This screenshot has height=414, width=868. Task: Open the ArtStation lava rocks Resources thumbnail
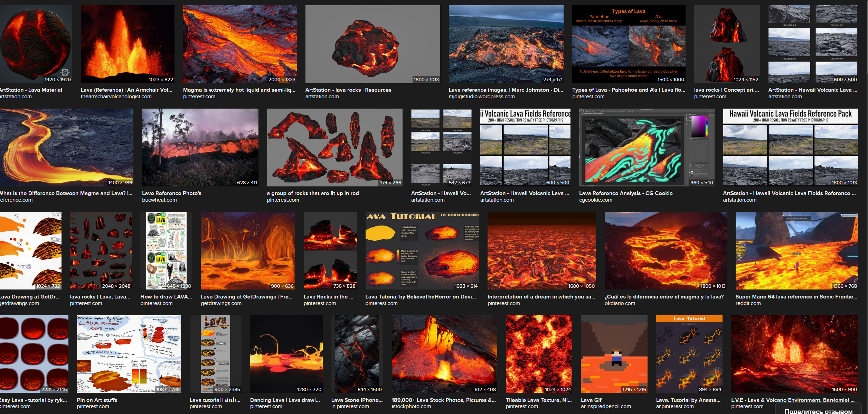pos(372,44)
